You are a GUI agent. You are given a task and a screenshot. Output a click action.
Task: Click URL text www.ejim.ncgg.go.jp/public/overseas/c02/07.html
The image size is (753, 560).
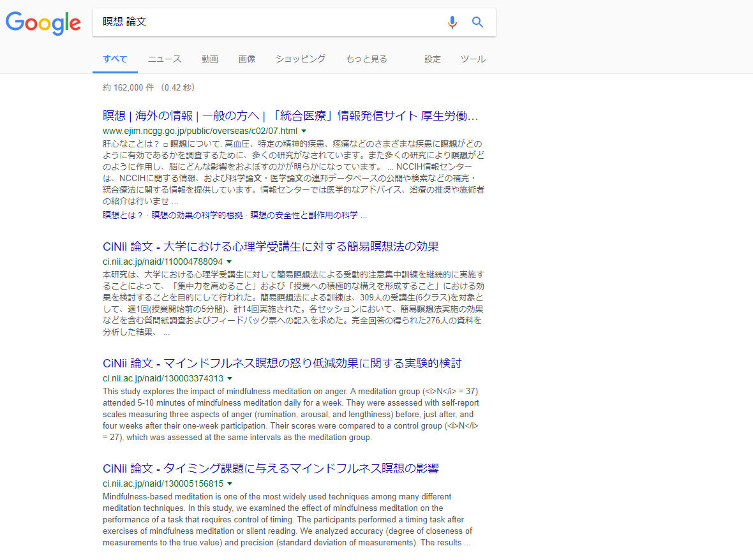click(x=200, y=131)
